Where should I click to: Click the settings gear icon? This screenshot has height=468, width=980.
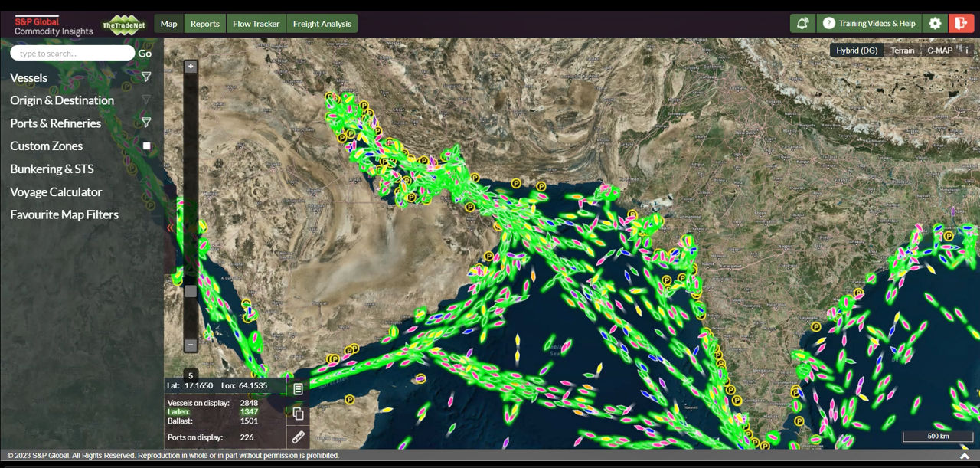(935, 24)
